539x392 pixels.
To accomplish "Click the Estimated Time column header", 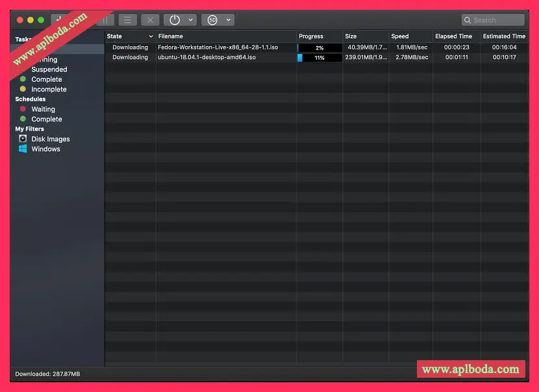I will point(504,36).
